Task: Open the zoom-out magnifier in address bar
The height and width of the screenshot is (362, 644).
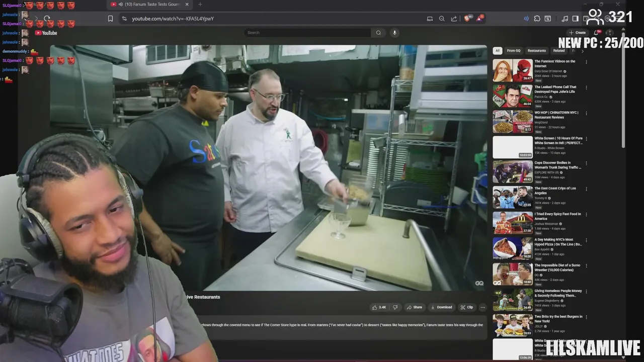Action: (x=442, y=19)
